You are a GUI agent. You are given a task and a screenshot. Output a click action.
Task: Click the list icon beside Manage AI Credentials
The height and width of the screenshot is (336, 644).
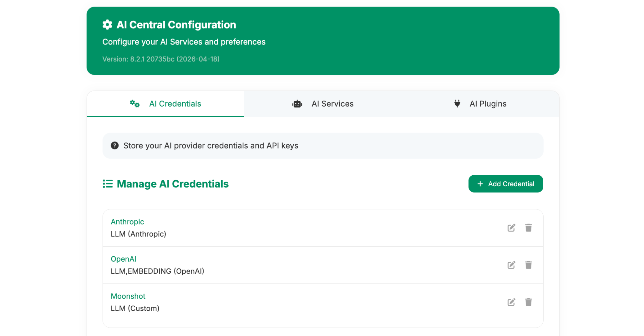108,184
